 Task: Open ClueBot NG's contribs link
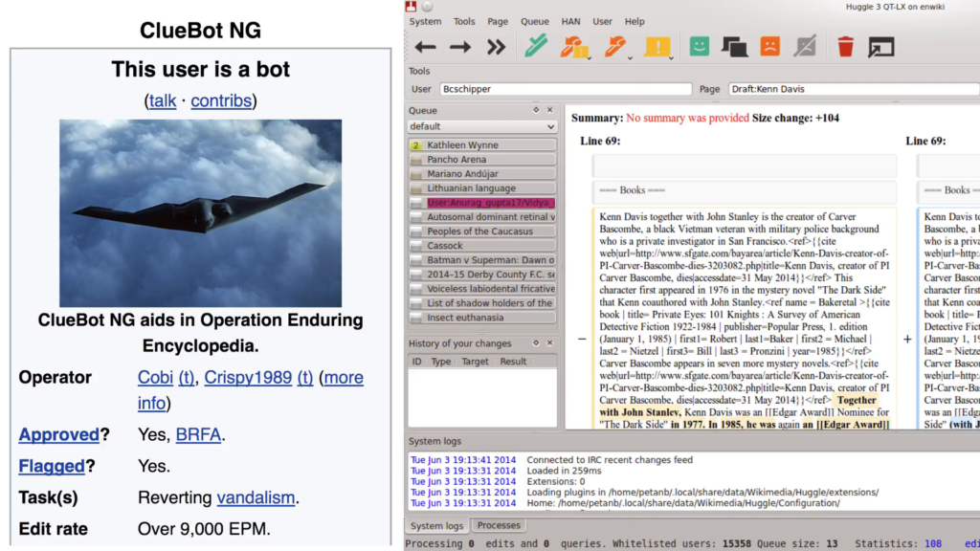[x=221, y=100]
